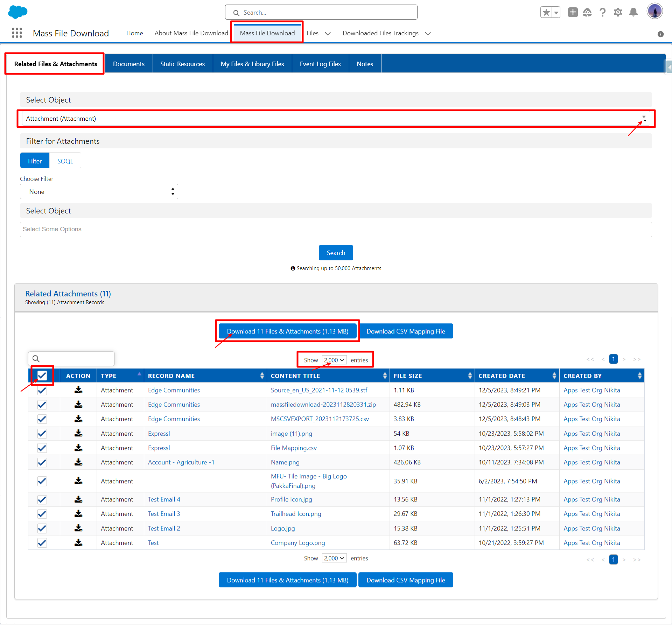The height and width of the screenshot is (625, 672).
Task: Switch to the SOQL filter tab
Action: click(65, 161)
